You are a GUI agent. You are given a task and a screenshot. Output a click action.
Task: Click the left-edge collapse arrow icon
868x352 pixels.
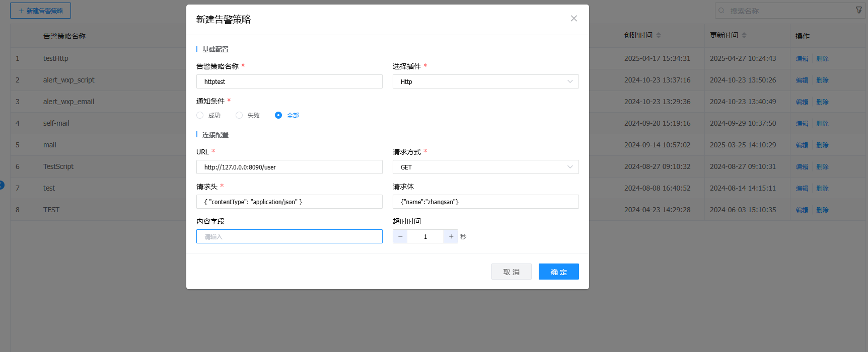[2, 185]
